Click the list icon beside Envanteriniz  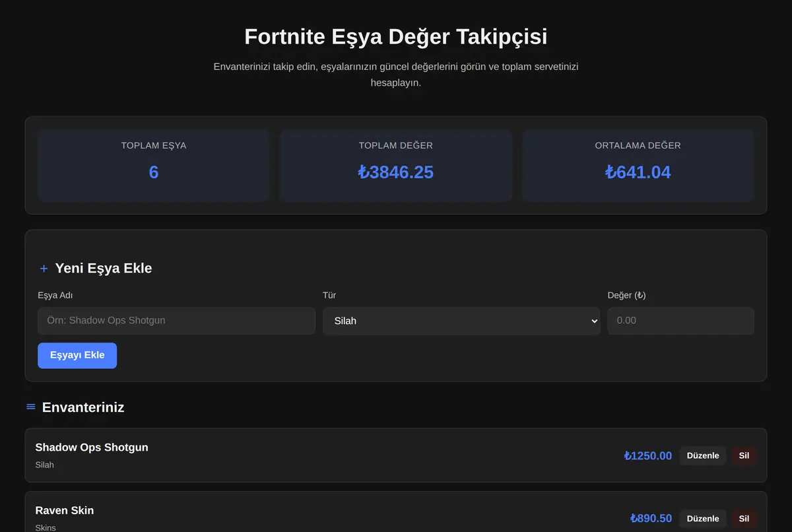point(30,407)
